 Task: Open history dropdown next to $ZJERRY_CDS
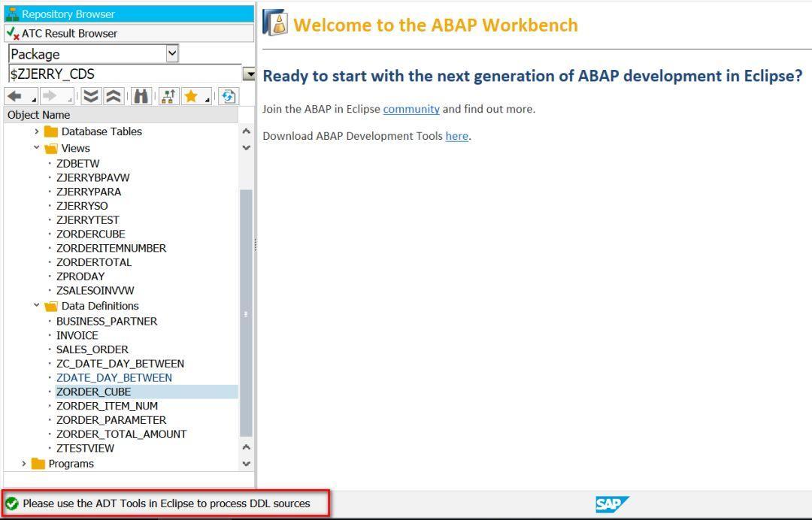[249, 74]
